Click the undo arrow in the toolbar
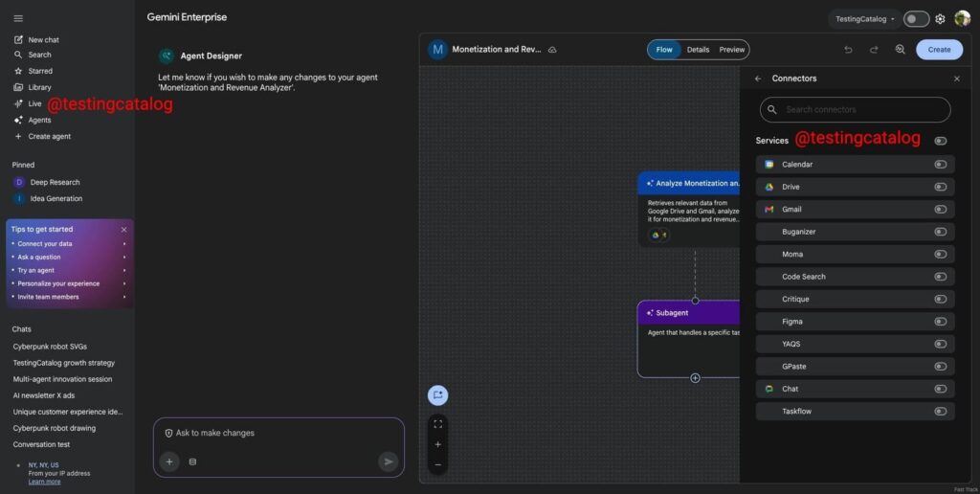This screenshot has height=494, width=980. [848, 50]
